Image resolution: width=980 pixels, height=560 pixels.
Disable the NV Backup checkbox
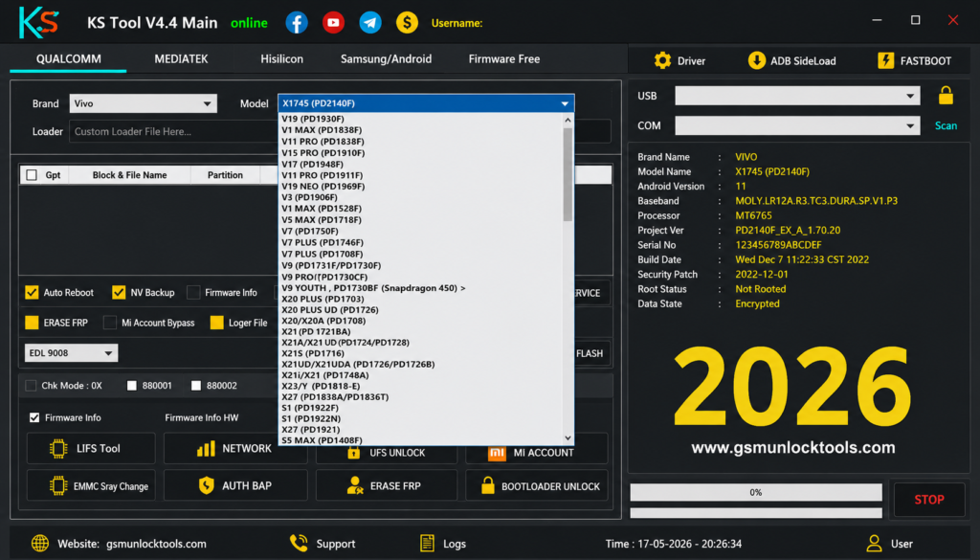[119, 293]
